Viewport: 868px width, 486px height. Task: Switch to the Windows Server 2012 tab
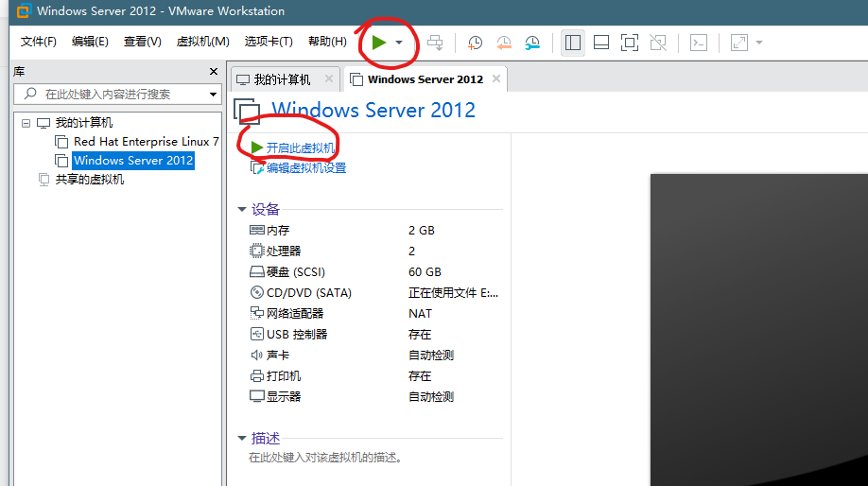click(x=425, y=79)
